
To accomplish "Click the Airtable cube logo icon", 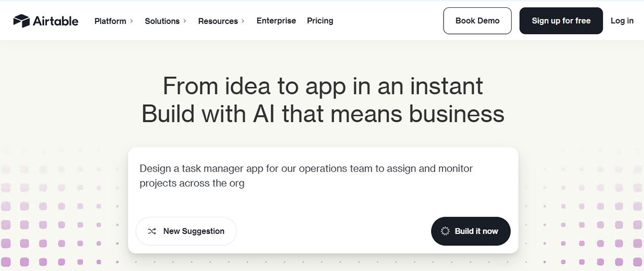I will (21, 21).
